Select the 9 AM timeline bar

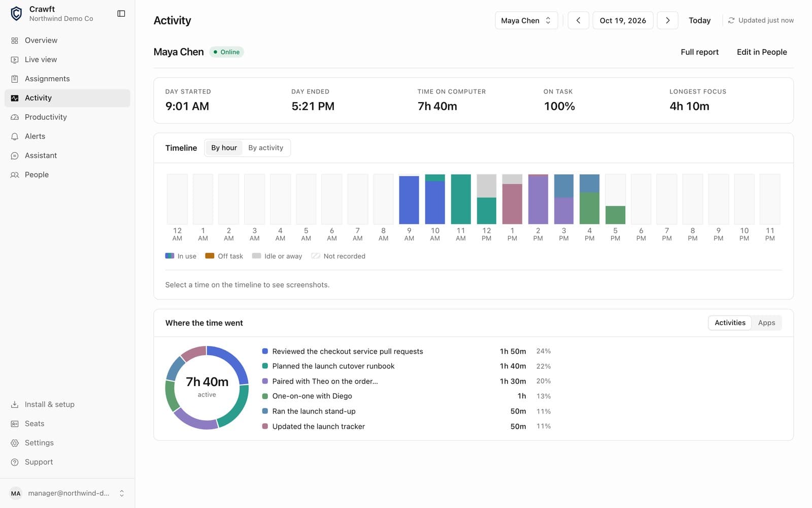(x=409, y=199)
